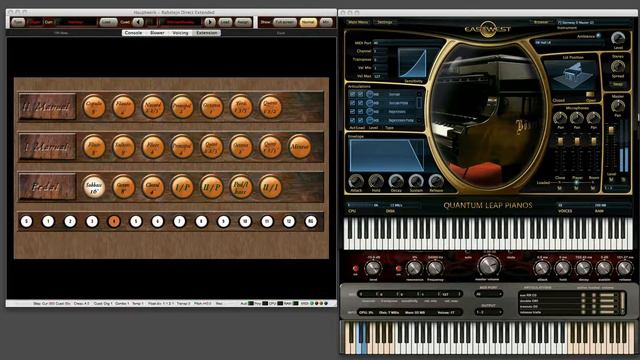Click the master volume knob in lower window
Image resolution: width=640 pixels, height=360 pixels.
(489, 266)
